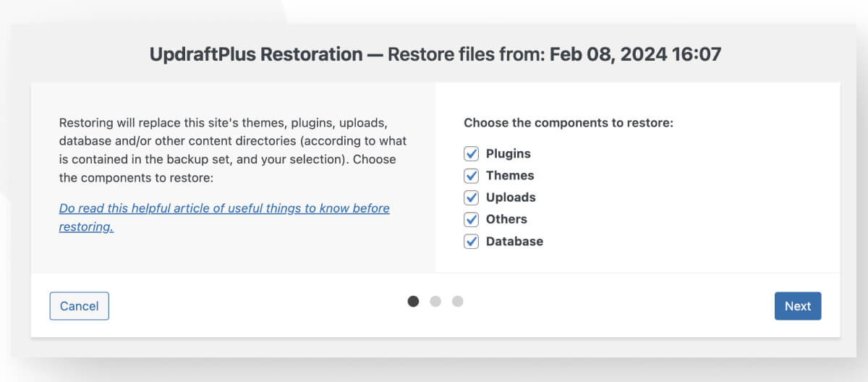Cancel the restoration wizard

(x=79, y=306)
